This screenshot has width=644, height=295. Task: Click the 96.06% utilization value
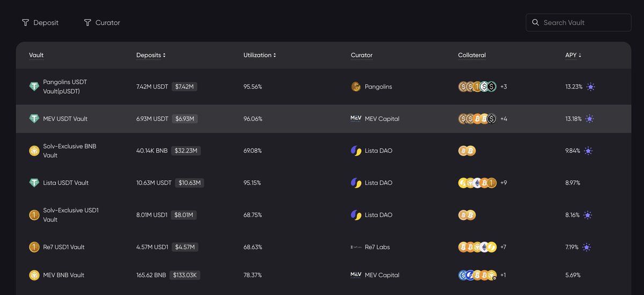[x=253, y=119]
